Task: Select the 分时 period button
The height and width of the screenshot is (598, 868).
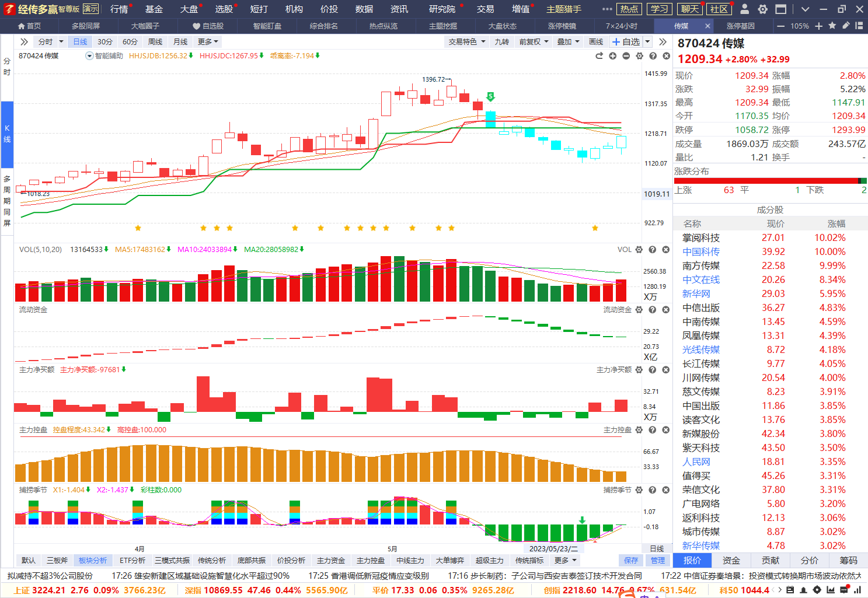Action: 45,42
